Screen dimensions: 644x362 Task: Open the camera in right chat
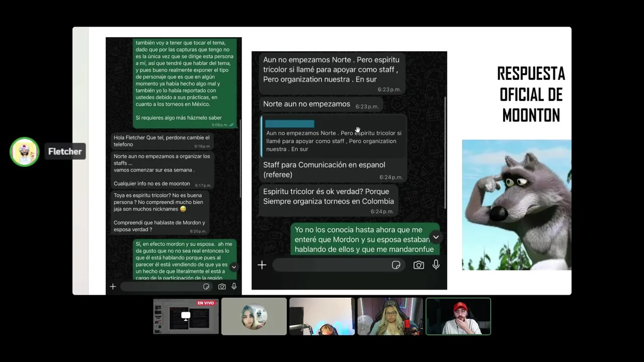click(419, 265)
